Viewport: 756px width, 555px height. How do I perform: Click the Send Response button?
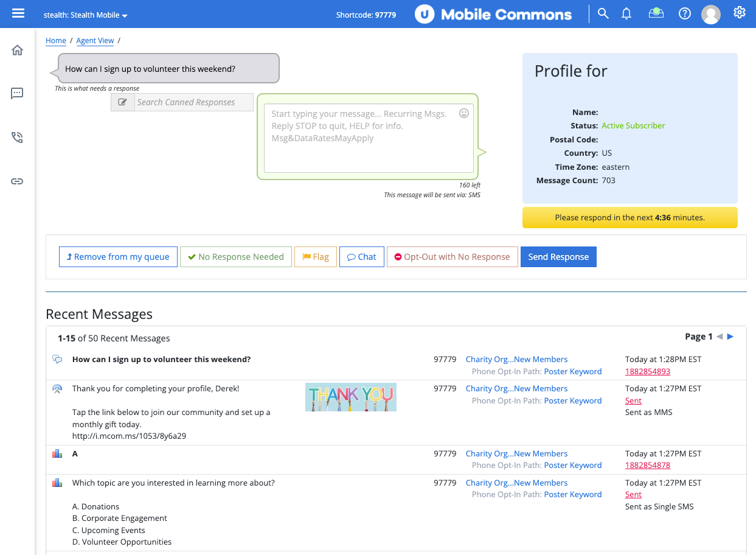pos(558,256)
